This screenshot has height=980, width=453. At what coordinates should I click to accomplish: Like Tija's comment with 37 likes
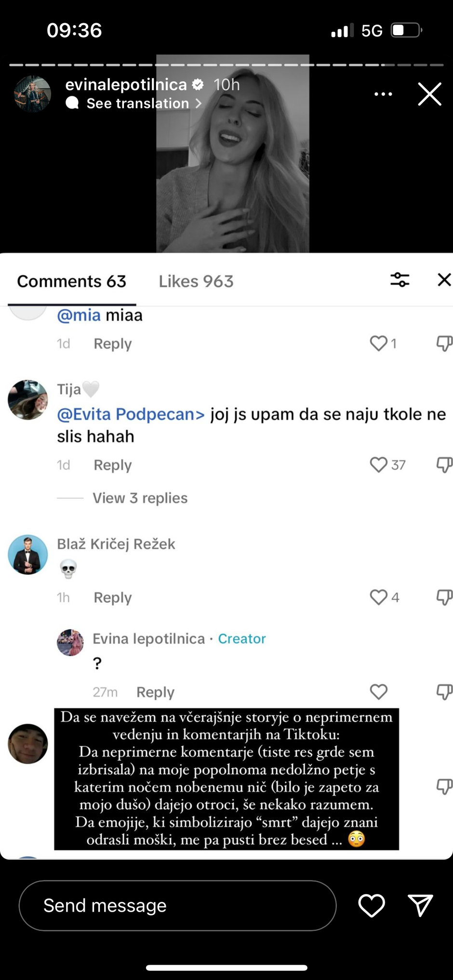click(x=379, y=465)
